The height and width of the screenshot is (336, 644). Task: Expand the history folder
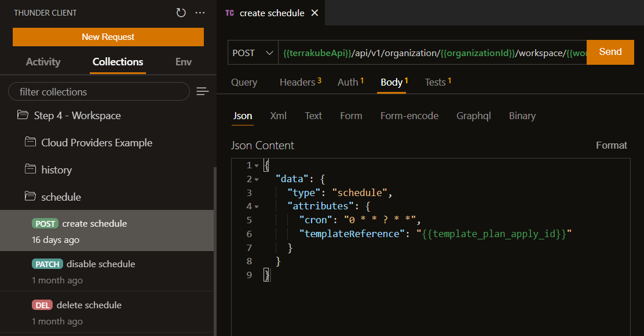pos(56,170)
